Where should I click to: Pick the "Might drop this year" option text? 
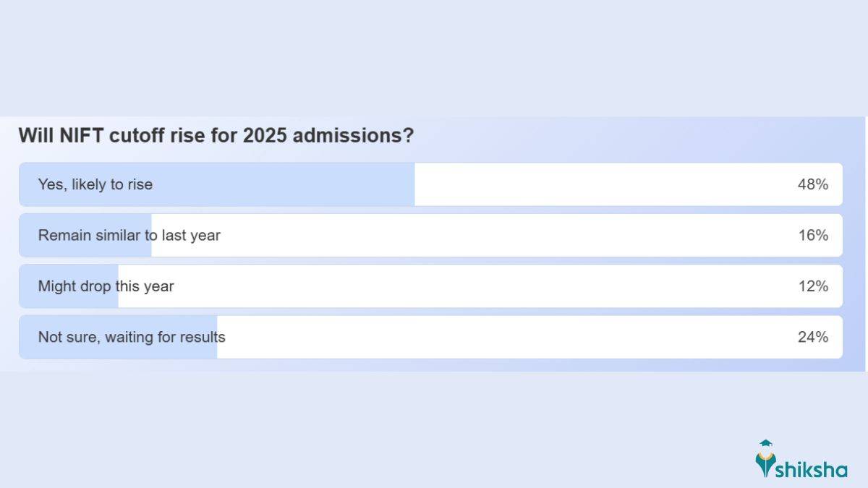(x=106, y=286)
